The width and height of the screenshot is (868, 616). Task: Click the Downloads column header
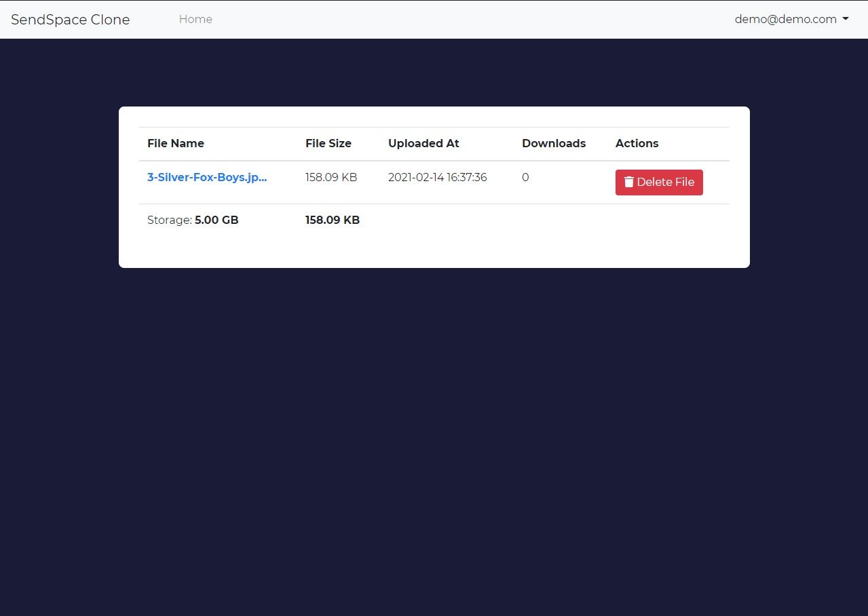click(554, 143)
